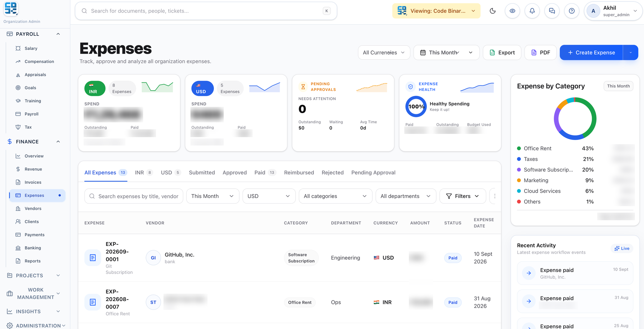Open the Filters button
Viewport: 644px width, 329px height.
tap(463, 196)
